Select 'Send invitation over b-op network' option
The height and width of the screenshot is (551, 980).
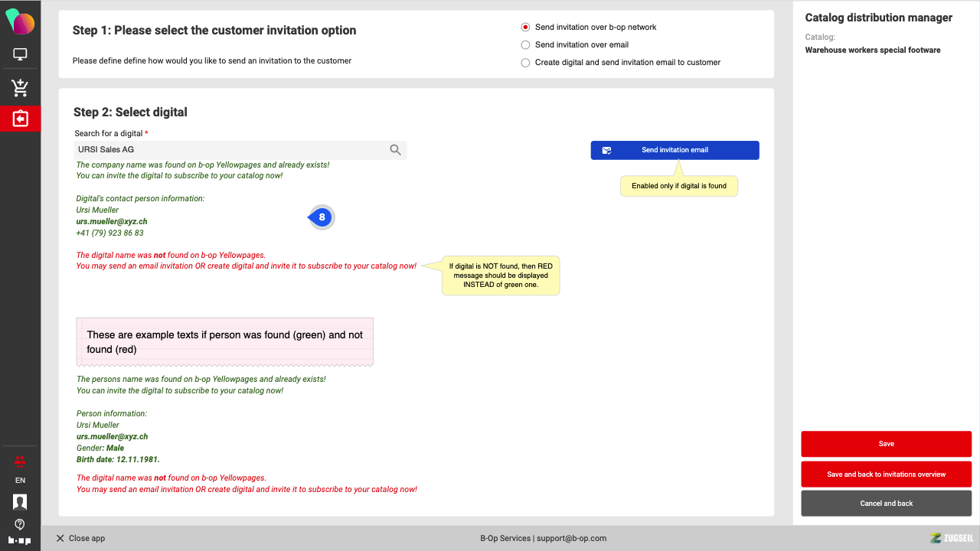pyautogui.click(x=525, y=27)
